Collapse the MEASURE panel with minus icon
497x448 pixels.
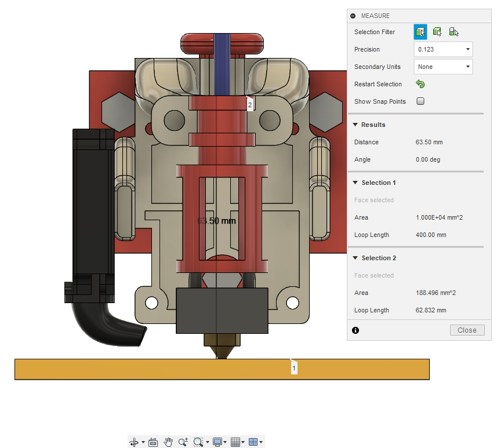353,16
